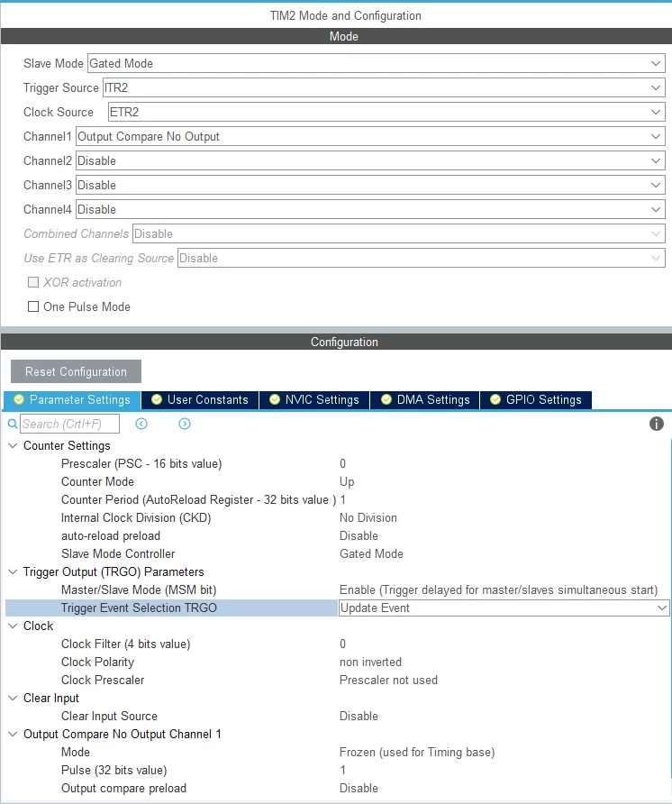672x804 pixels.
Task: Open the Channel1 dropdown
Action: [x=370, y=136]
